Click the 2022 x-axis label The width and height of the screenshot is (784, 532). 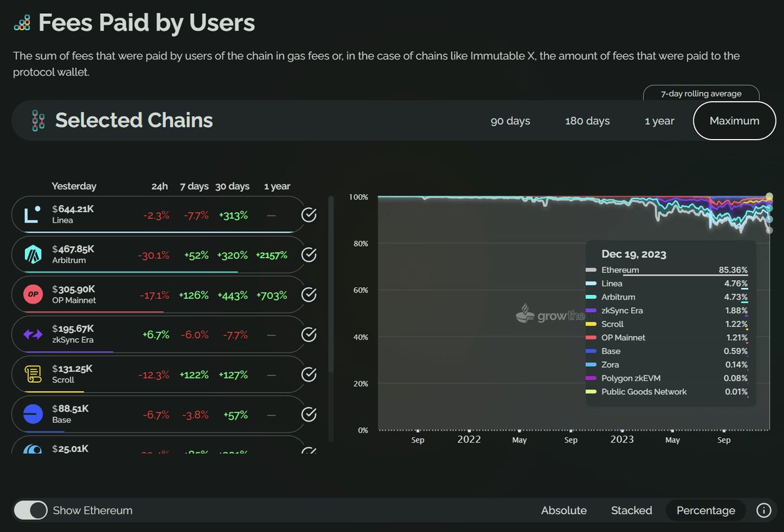coord(469,439)
